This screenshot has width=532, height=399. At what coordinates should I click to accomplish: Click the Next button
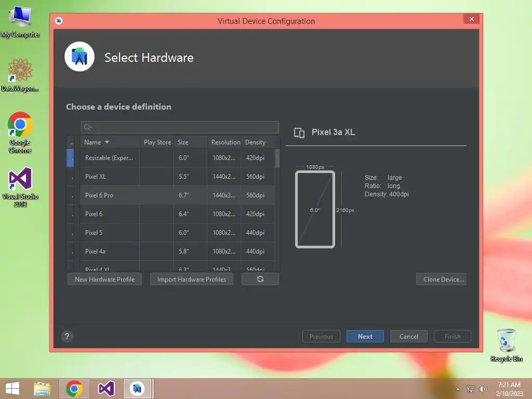coord(365,336)
